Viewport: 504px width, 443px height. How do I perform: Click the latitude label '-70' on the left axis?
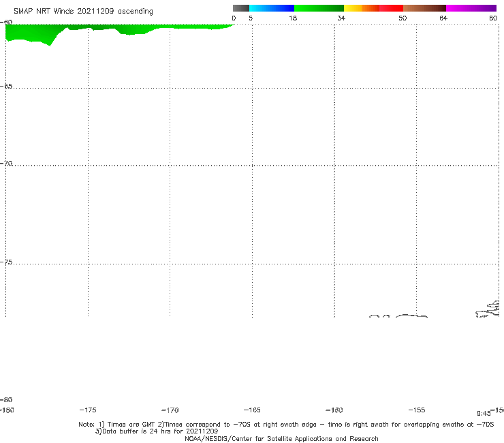pos(6,164)
